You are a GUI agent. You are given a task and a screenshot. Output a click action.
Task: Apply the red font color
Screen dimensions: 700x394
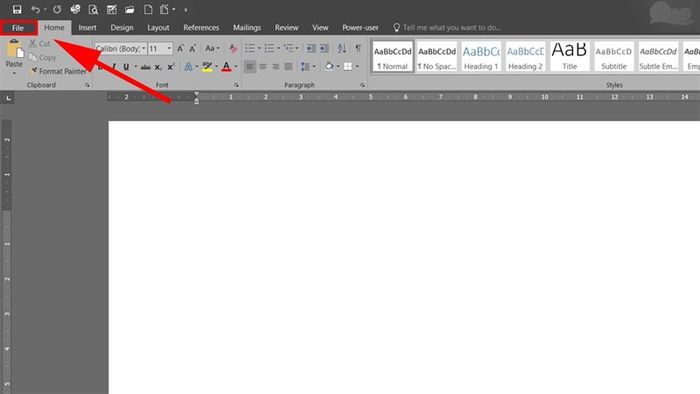(226, 67)
